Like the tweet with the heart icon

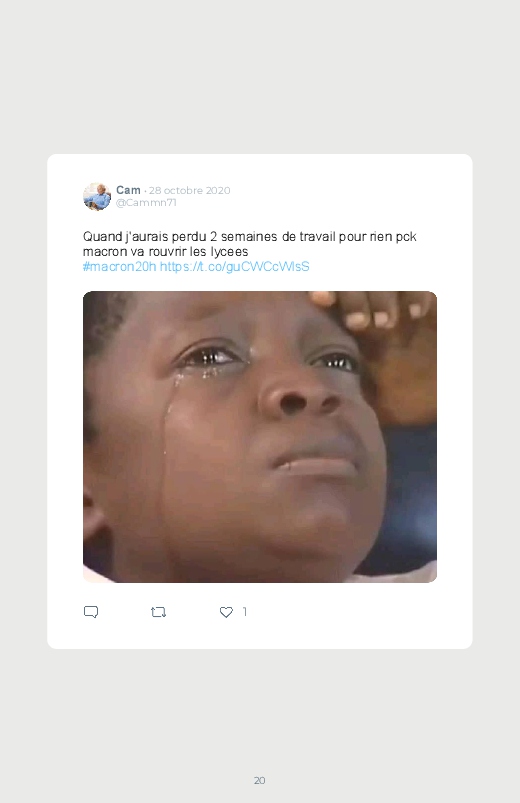point(226,612)
